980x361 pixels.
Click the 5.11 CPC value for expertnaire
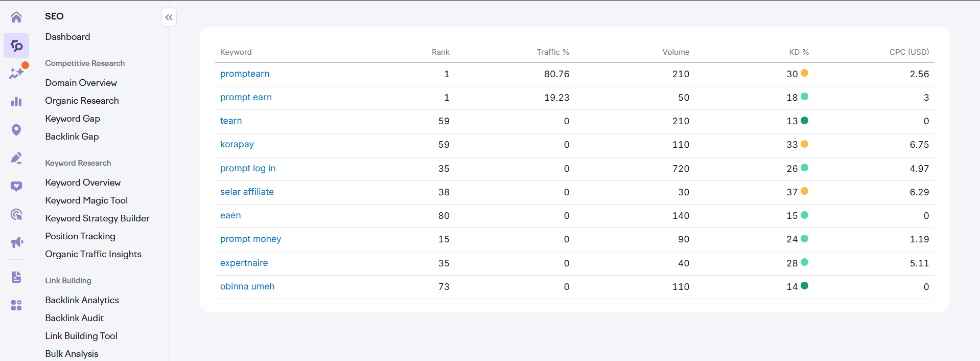click(x=919, y=263)
